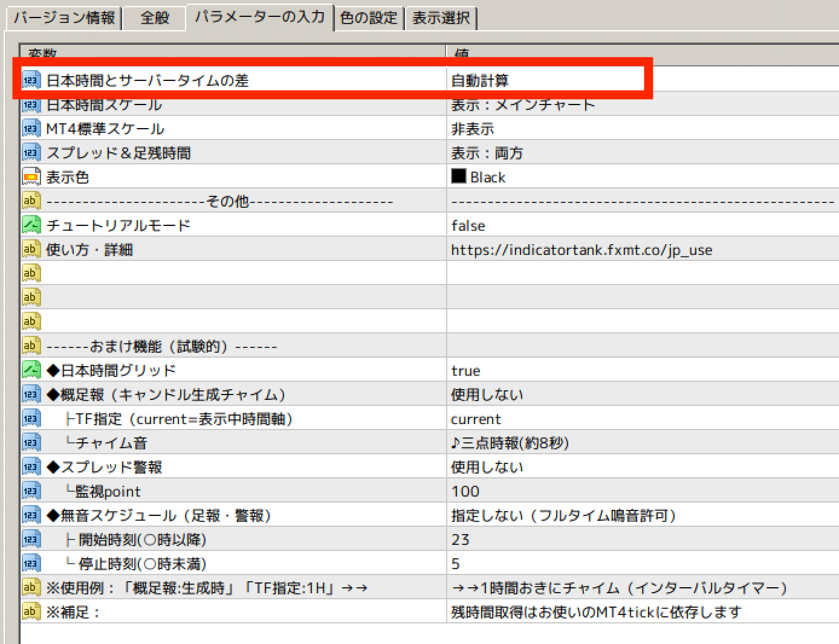Select the └チャイム音 label

pos(106,443)
